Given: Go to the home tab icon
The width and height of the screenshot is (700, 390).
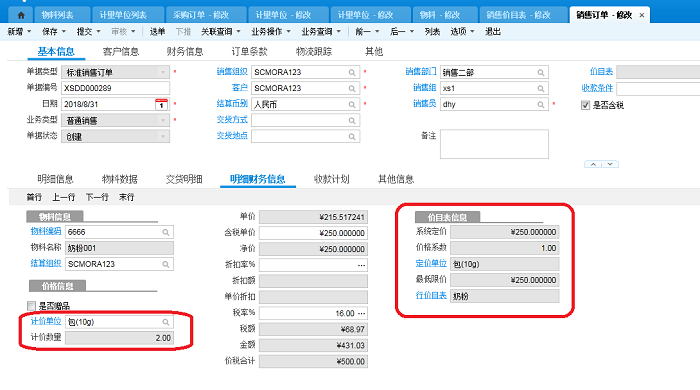Looking at the screenshot, I should 21,15.
